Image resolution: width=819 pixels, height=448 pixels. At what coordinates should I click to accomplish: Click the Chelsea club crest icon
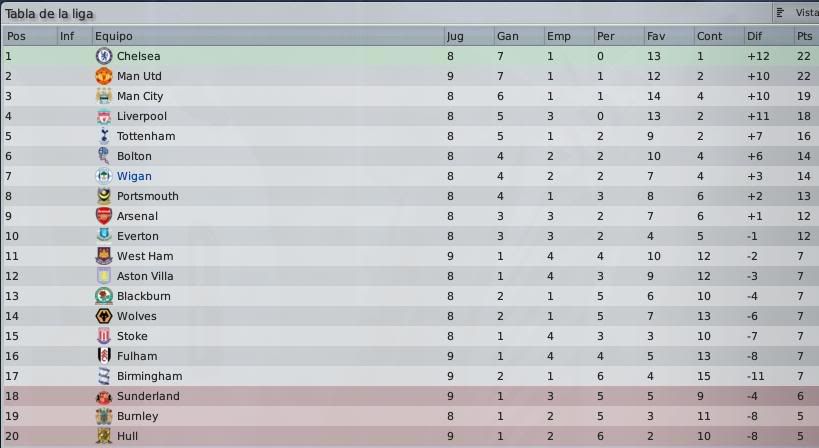(104, 56)
